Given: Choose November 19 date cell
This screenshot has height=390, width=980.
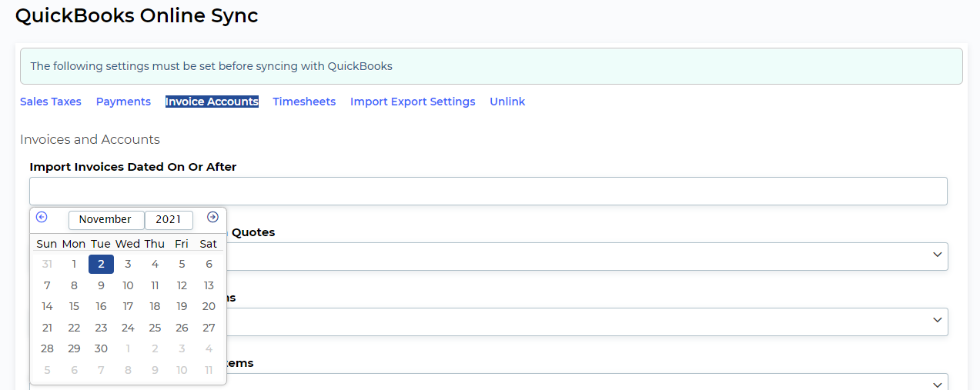Looking at the screenshot, I should [x=182, y=306].
